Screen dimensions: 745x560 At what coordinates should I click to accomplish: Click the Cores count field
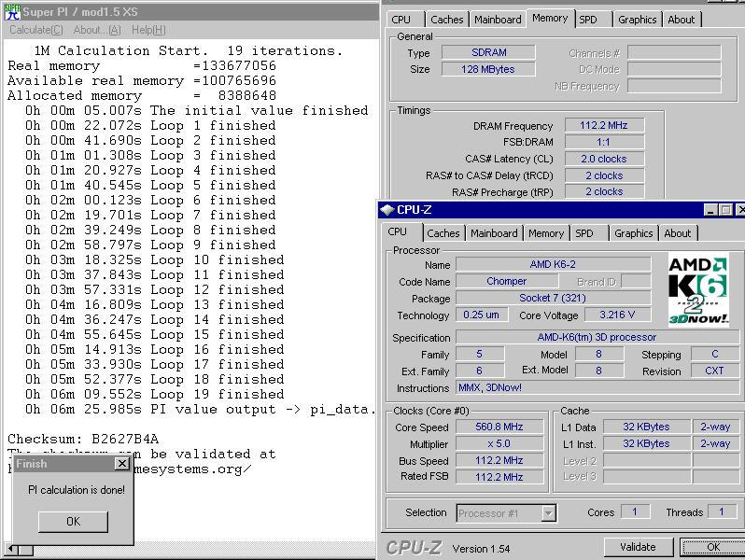(634, 511)
